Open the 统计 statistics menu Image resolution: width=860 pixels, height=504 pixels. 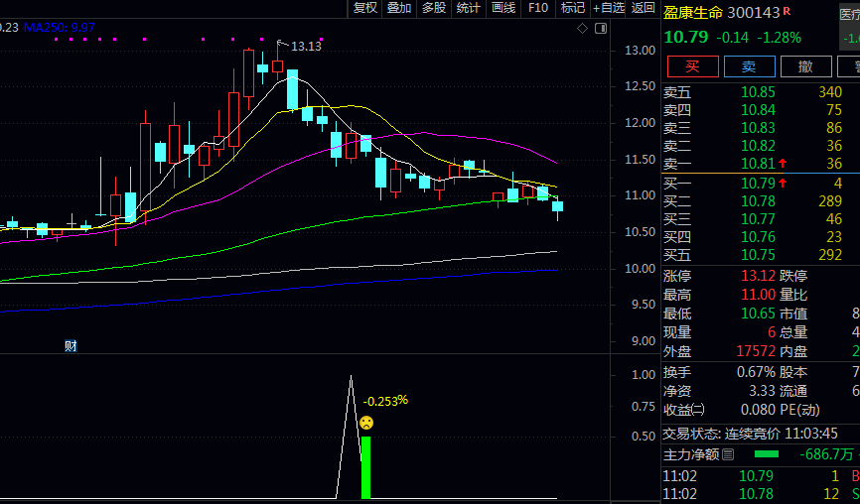[469, 8]
